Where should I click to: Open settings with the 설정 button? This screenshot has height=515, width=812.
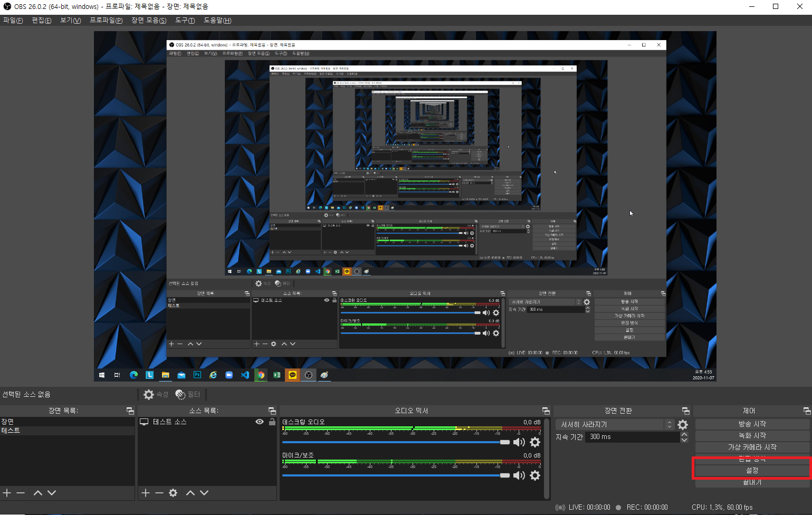pyautogui.click(x=752, y=471)
